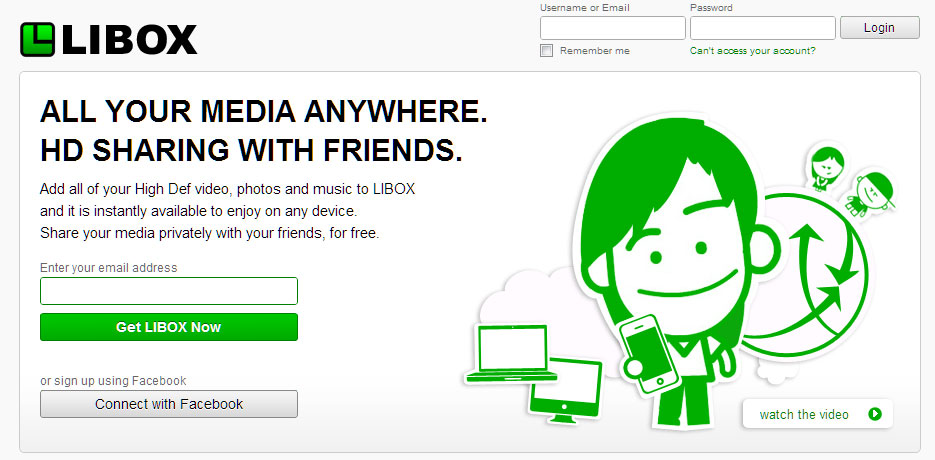
Task: Click the play icon beside watch the video
Action: [x=875, y=414]
